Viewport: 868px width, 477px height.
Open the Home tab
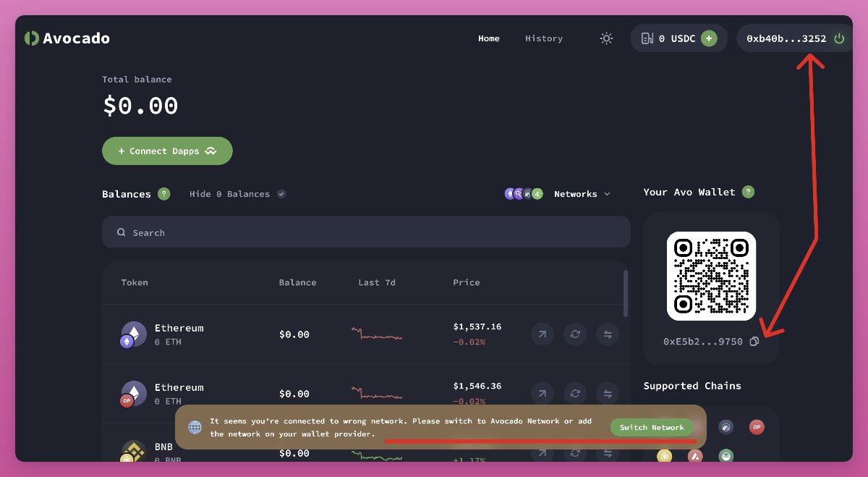tap(489, 38)
